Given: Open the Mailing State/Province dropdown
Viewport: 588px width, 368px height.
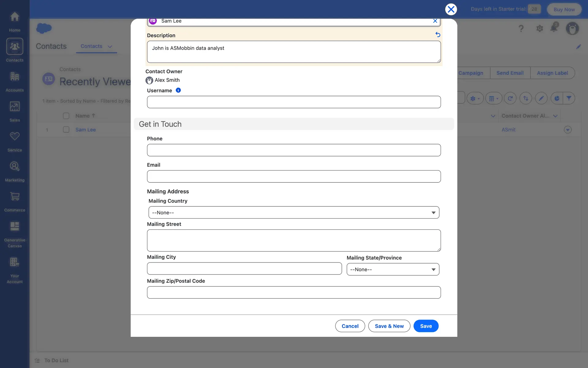Looking at the screenshot, I should tap(393, 270).
